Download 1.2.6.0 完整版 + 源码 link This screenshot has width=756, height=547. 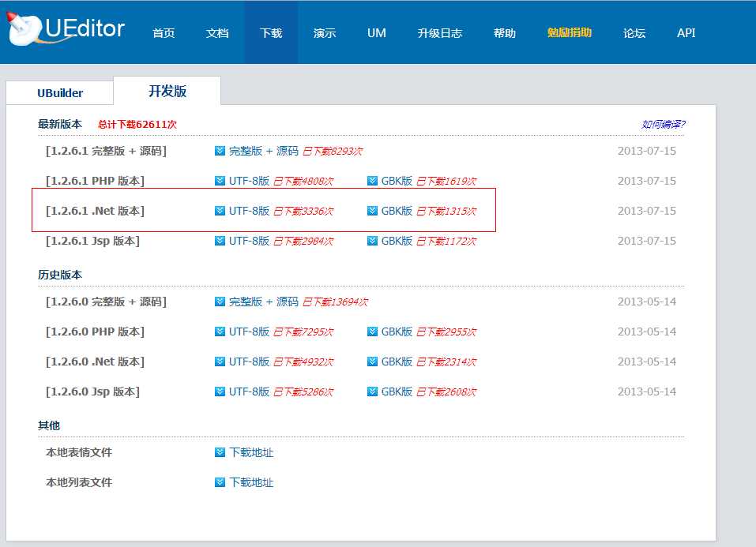click(264, 302)
